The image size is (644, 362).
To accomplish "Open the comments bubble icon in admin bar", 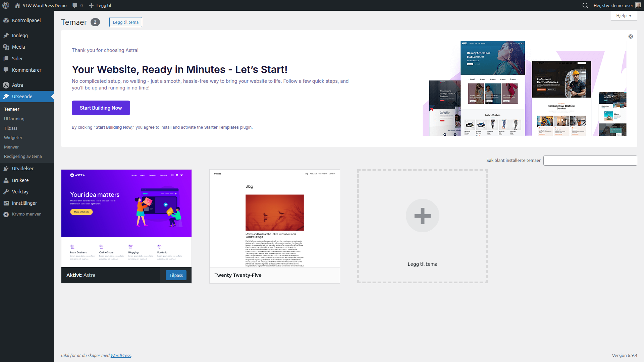I will 75,5.
